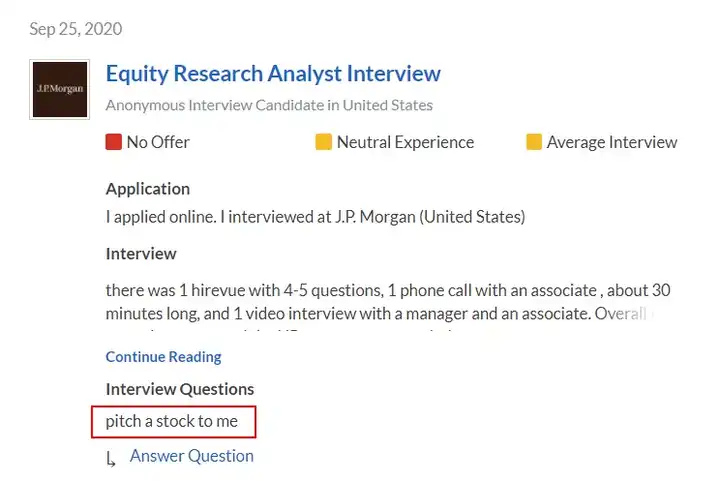Image resolution: width=720 pixels, height=481 pixels.
Task: Click the Sep 25, 2020 review date
Action: point(76,29)
